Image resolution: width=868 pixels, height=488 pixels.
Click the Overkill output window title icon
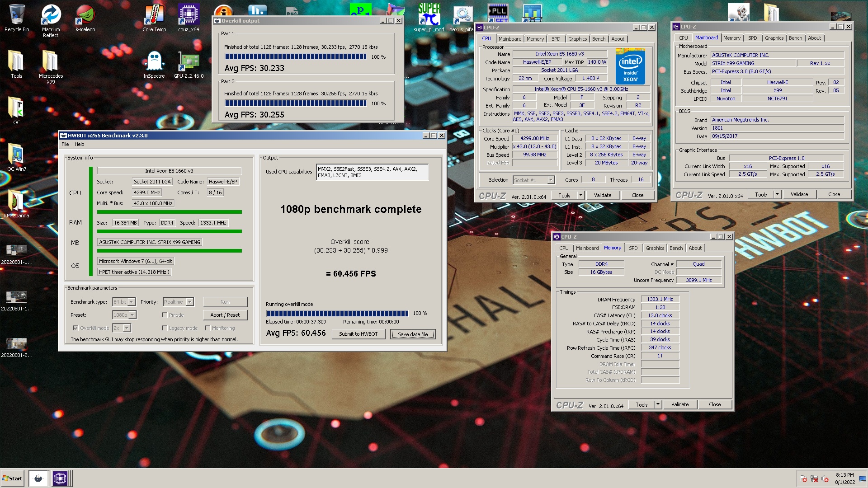coord(217,21)
